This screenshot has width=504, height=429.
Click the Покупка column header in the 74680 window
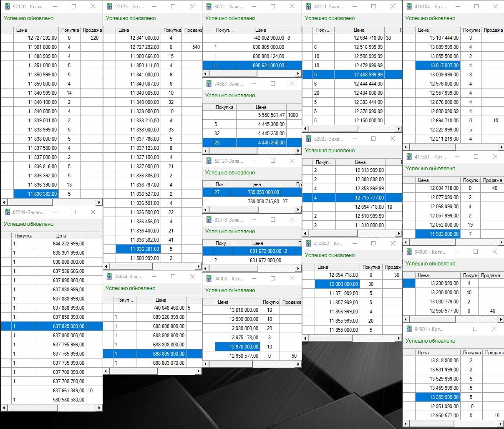point(224,107)
